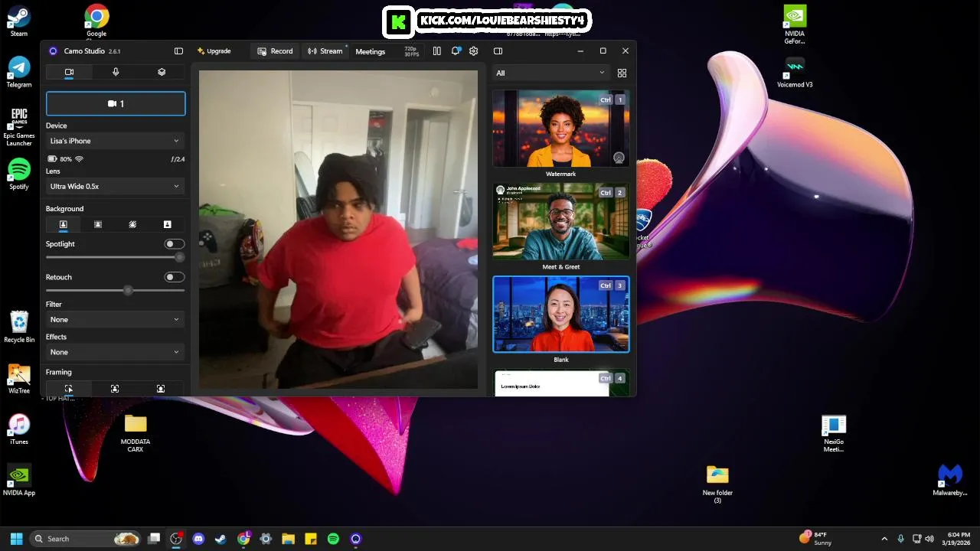This screenshot has height=551, width=980.
Task: Click the iPhone battery 80% indicator
Action: (60, 159)
